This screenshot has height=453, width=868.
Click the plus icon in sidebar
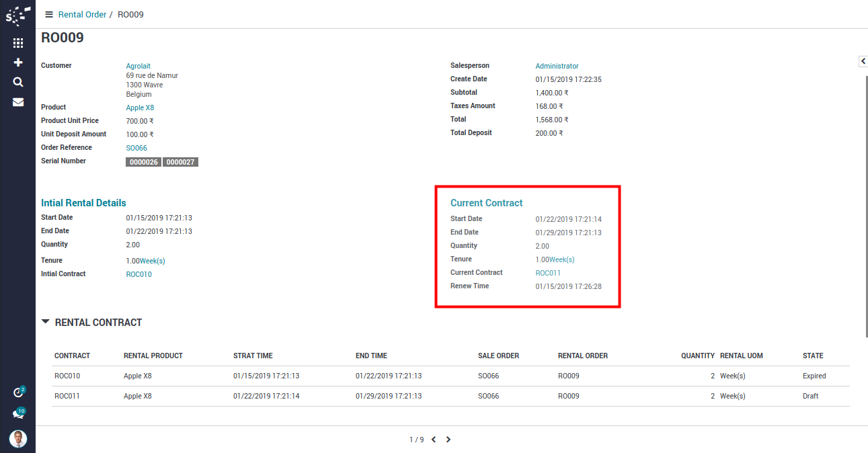pos(18,63)
